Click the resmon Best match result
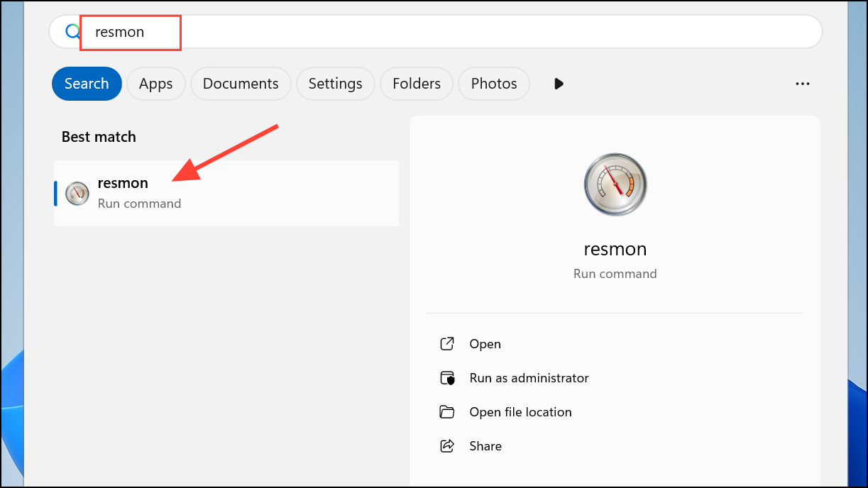The image size is (868, 488). click(x=226, y=193)
